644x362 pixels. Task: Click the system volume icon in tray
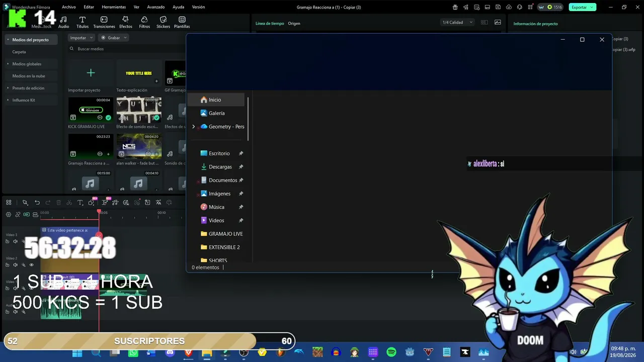coord(573,352)
